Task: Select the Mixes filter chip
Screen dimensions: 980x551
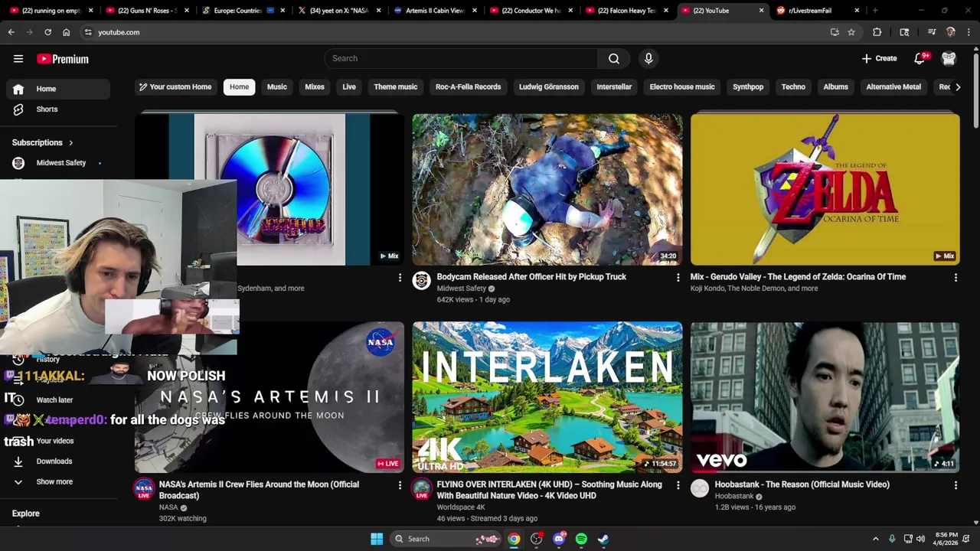Action: pyautogui.click(x=315, y=87)
